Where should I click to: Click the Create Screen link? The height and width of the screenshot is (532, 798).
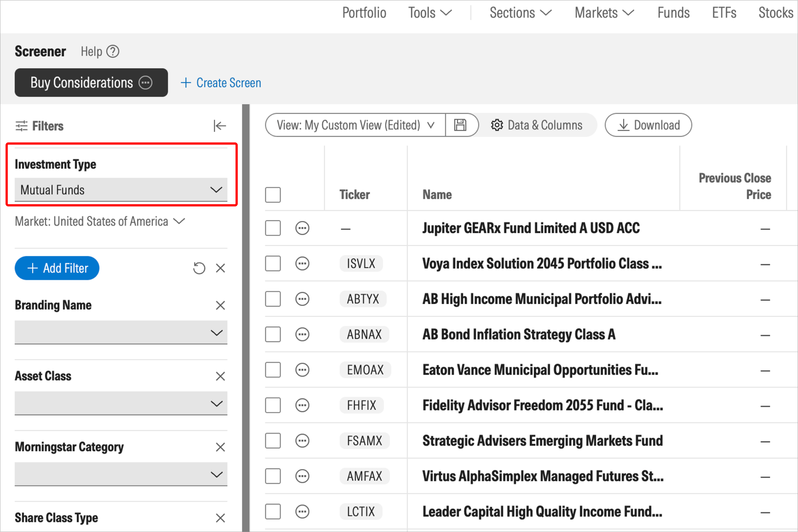tap(221, 83)
